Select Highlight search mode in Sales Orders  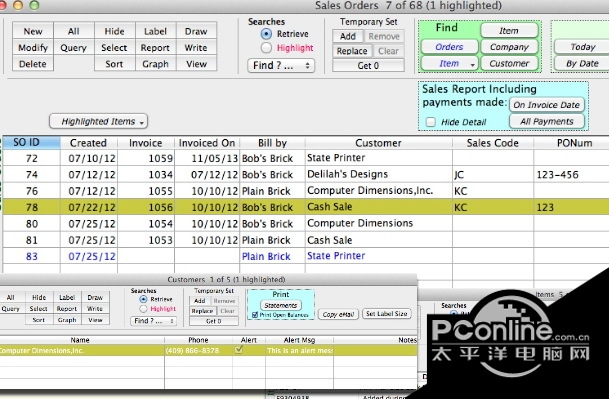(266, 48)
